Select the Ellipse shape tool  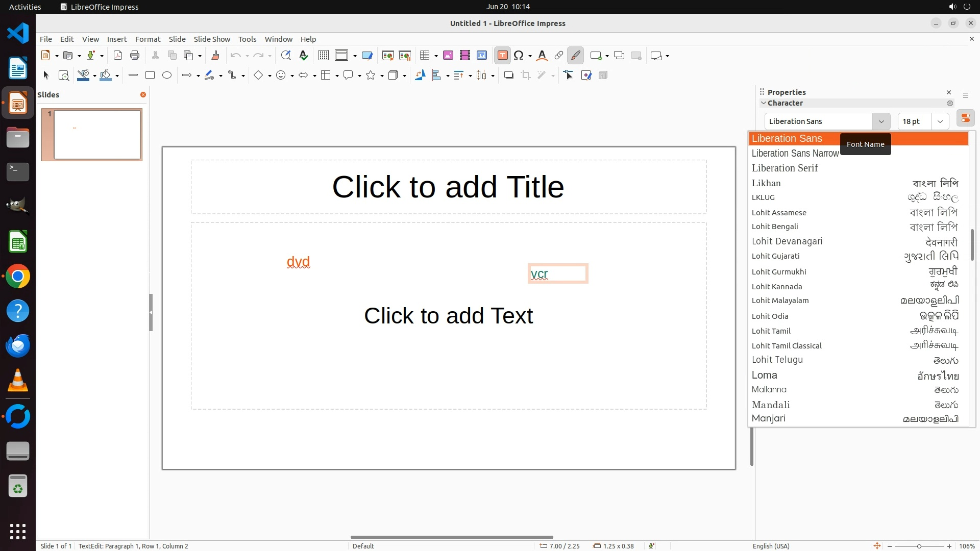tap(167, 76)
